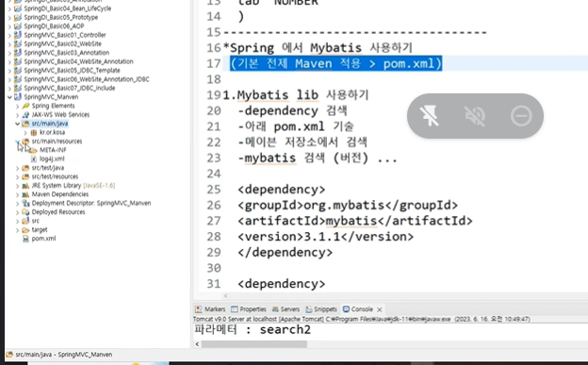
Task: Click the SpringMVC_Basic04_WebSite_Annotation project icon
Action: (x=18, y=61)
